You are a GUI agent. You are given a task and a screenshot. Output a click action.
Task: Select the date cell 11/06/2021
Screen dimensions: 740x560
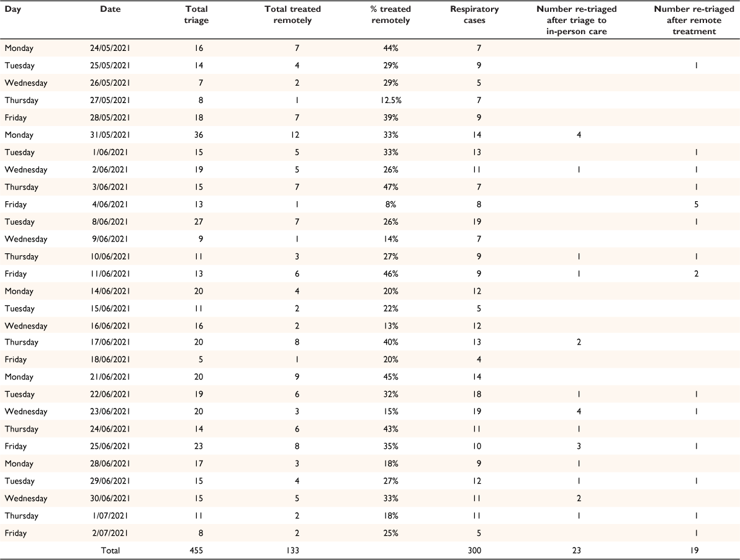(110, 274)
